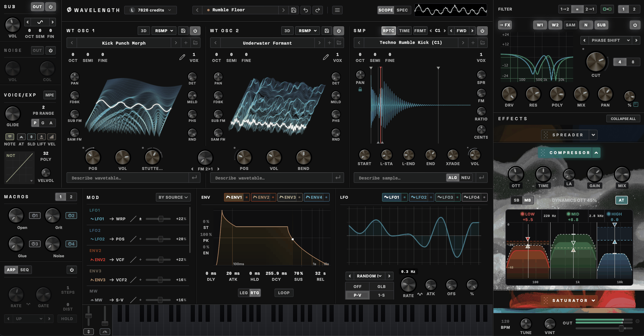Load previous preset with left arrow

(x=197, y=10)
